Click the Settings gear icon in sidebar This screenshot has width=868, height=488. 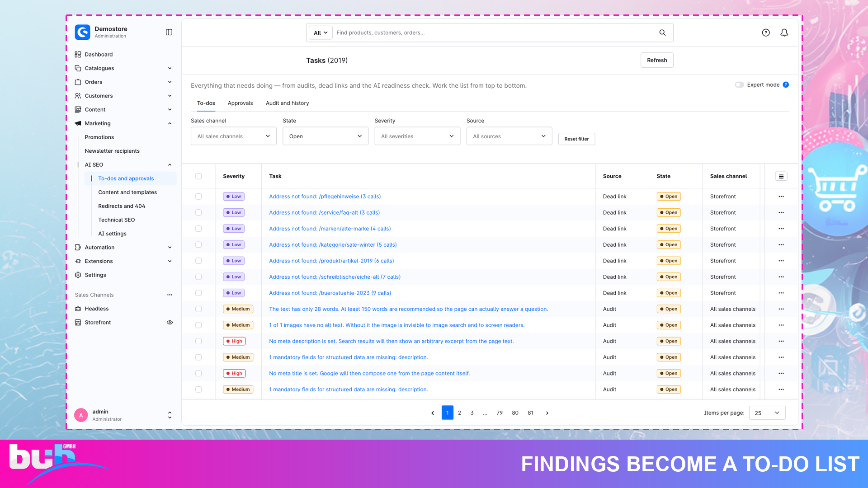[78, 275]
